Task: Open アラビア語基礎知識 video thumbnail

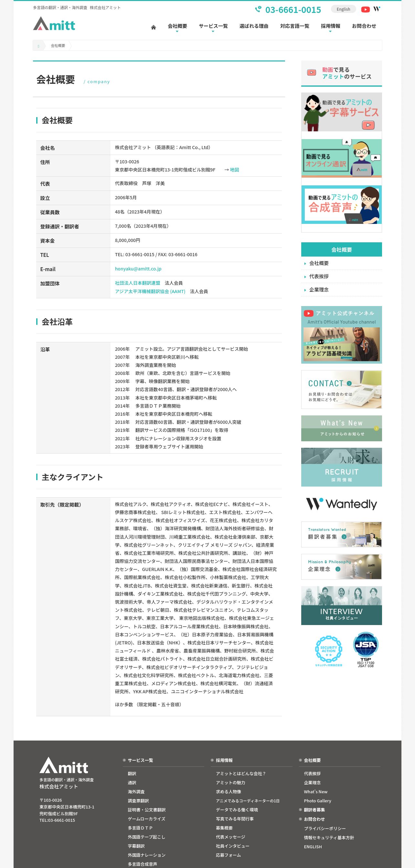Action: (x=341, y=344)
